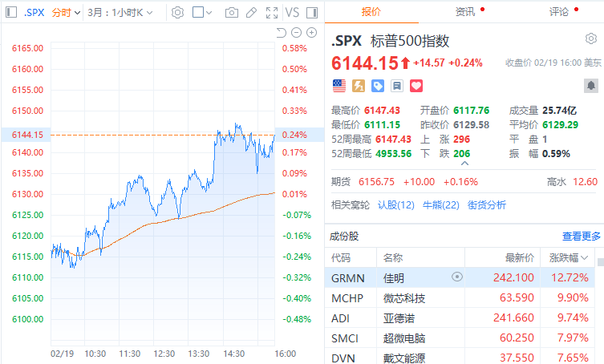604x364 pixels.
Task: Select the pencil drawing tool
Action: [251, 12]
